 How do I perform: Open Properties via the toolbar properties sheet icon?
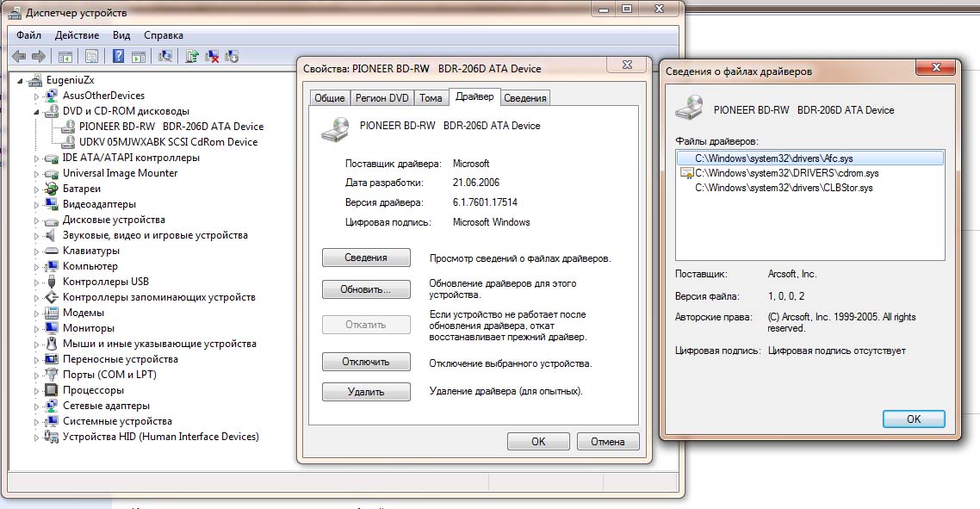point(91,56)
